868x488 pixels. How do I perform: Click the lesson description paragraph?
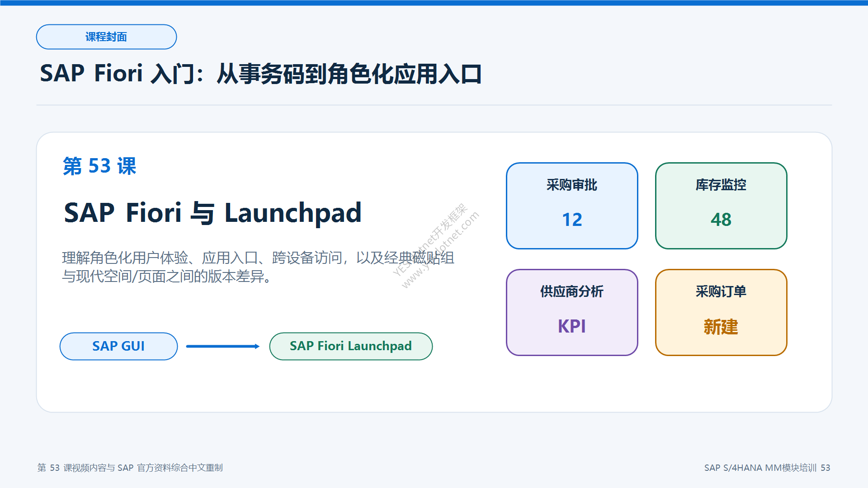click(x=258, y=267)
